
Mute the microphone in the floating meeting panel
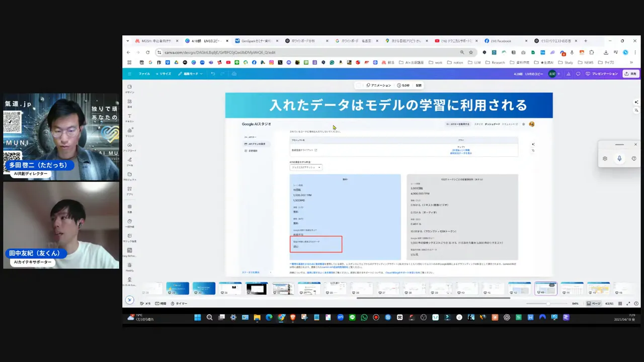tap(619, 158)
